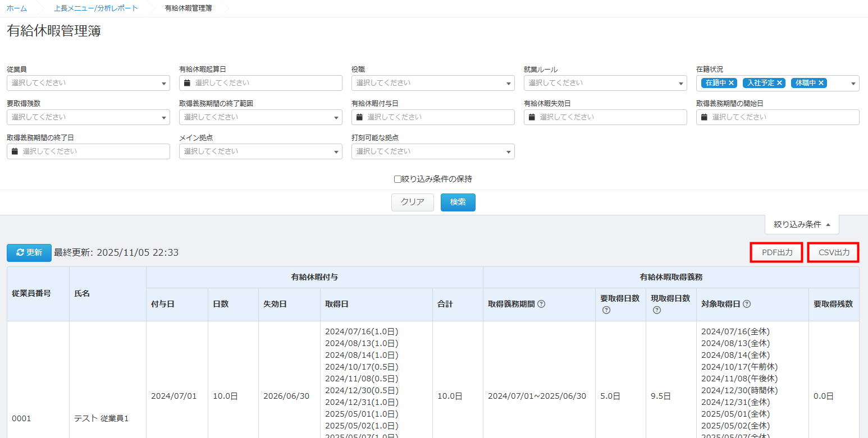
Task: Download data with CSV出力 button
Action: (834, 253)
